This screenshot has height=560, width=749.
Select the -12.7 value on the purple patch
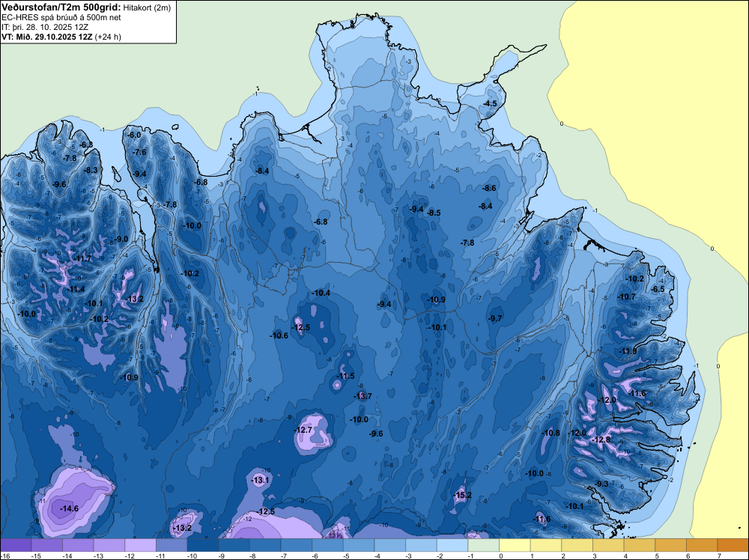pos(303,430)
